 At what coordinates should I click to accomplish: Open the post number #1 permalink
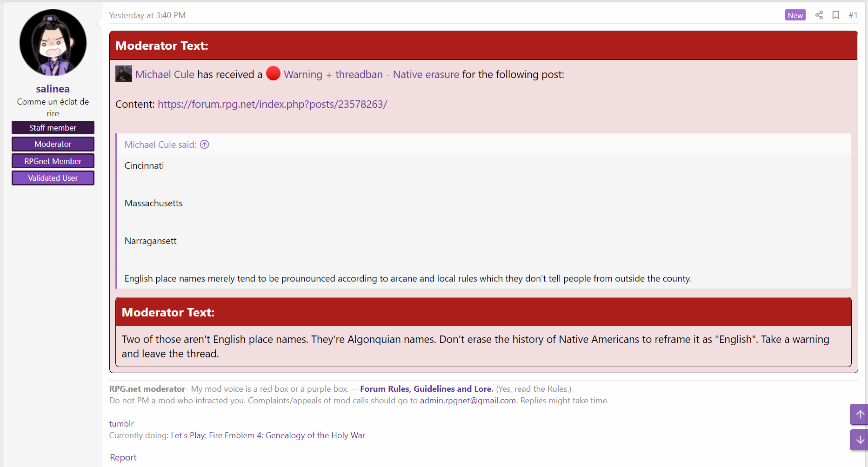tap(853, 15)
